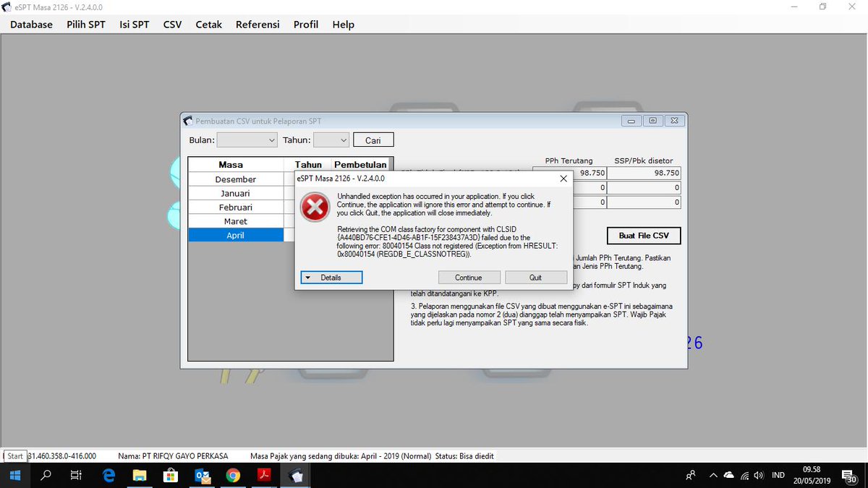Open Windows taskbar search
Viewport: 868px width, 488px height.
click(46, 476)
